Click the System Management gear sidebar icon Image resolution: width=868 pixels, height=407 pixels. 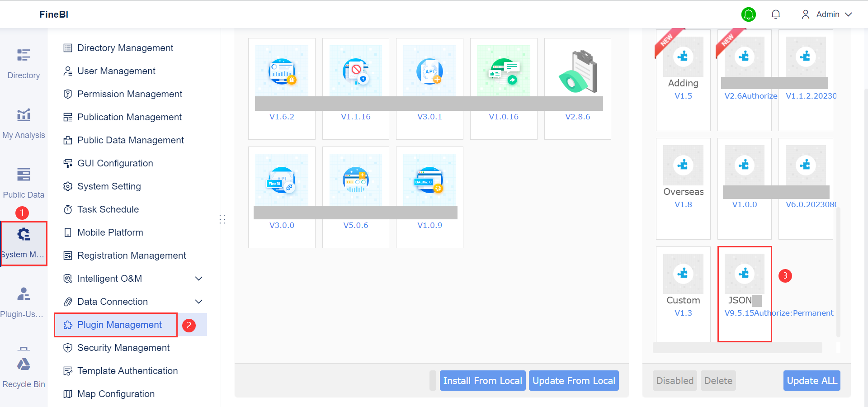point(24,235)
